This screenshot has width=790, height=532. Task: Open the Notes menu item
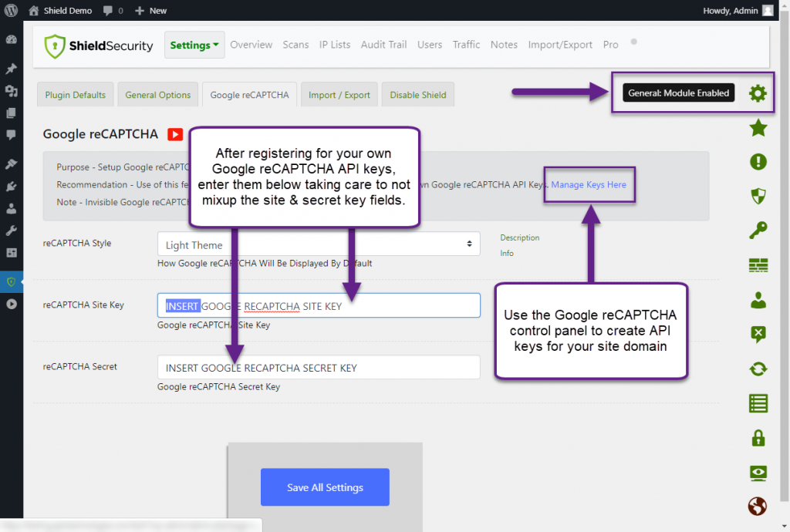(504, 44)
